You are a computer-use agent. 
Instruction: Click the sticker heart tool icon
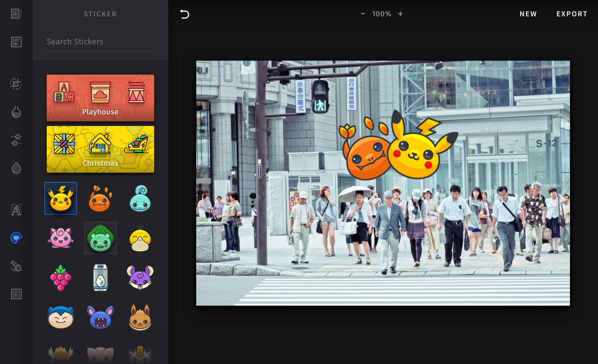coord(16,238)
